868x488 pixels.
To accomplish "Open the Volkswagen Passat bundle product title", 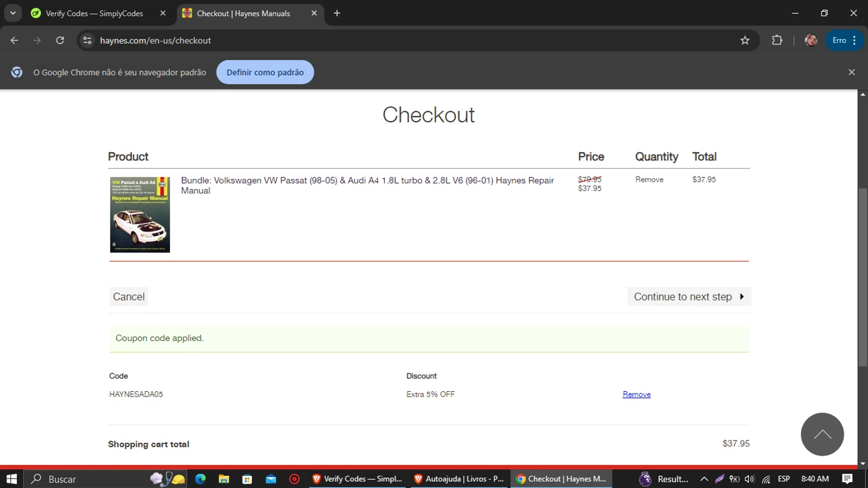I will (x=367, y=185).
